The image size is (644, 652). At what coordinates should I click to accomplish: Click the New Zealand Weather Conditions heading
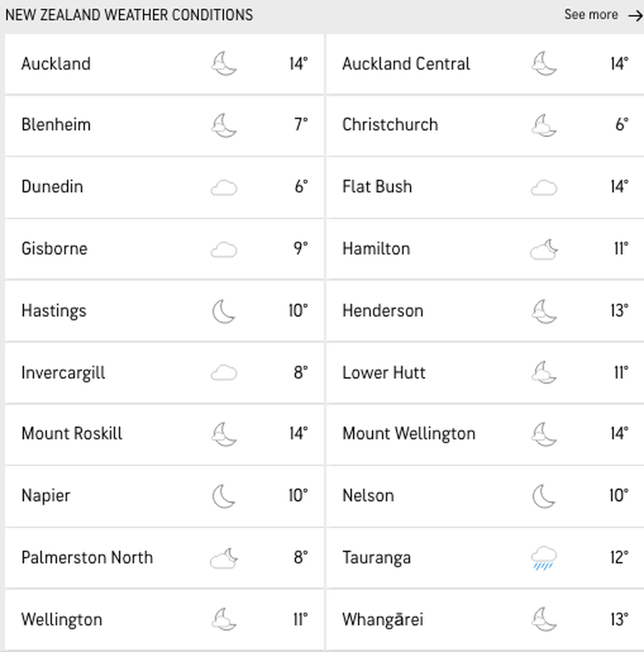click(129, 15)
